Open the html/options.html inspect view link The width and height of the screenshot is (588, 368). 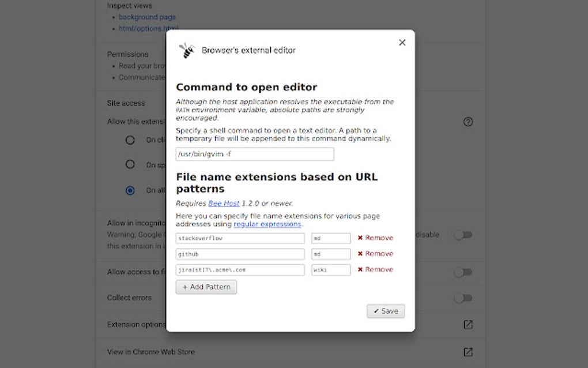point(149,28)
